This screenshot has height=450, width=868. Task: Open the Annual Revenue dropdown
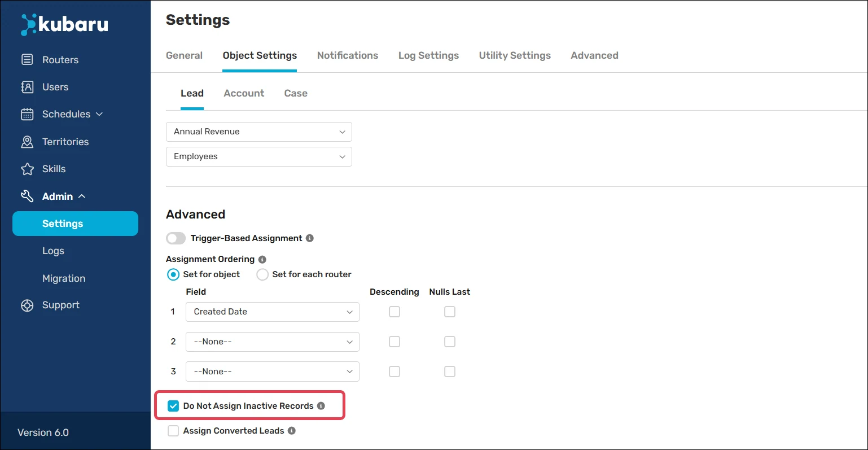(259, 132)
